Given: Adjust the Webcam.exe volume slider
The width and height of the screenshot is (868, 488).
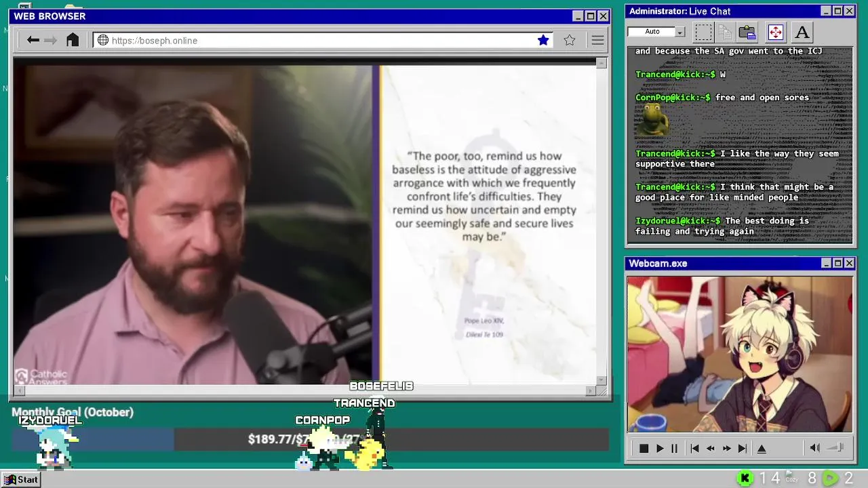Looking at the screenshot, I should pos(836,447).
